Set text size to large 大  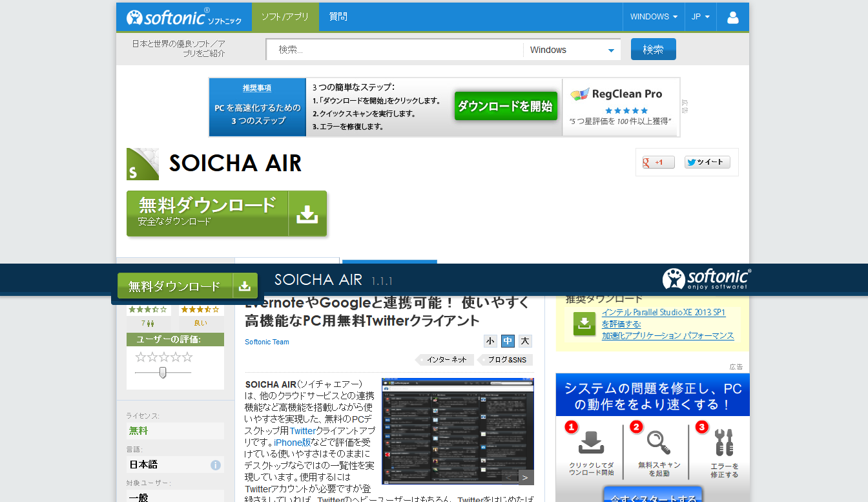(525, 341)
